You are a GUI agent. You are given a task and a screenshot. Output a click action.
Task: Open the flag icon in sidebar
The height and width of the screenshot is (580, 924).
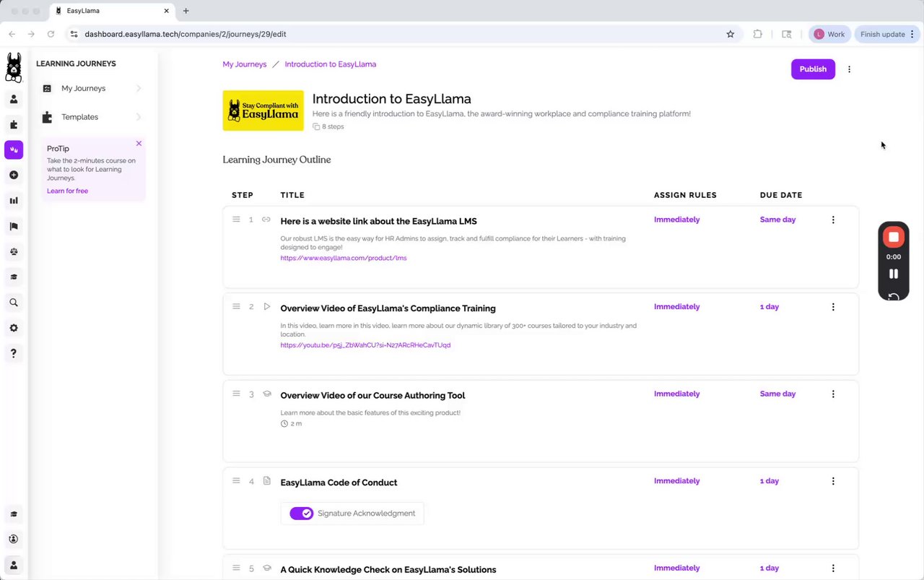coord(14,226)
